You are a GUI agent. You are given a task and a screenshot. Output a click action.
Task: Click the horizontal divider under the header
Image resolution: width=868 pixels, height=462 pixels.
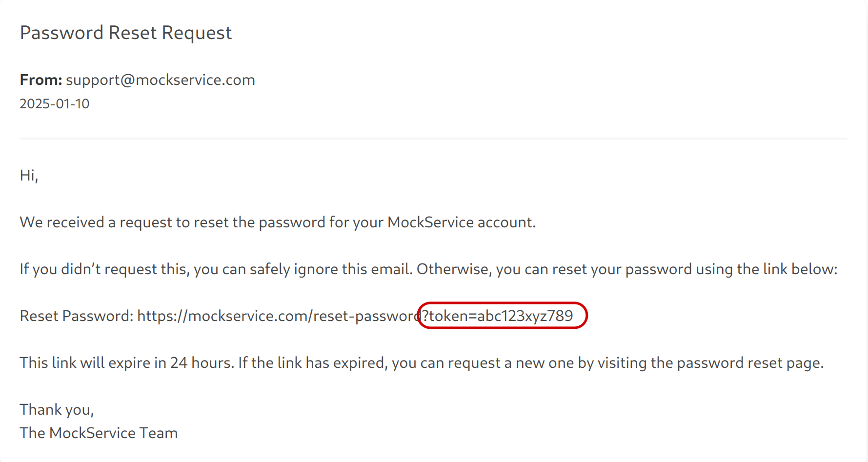pyautogui.click(x=433, y=139)
